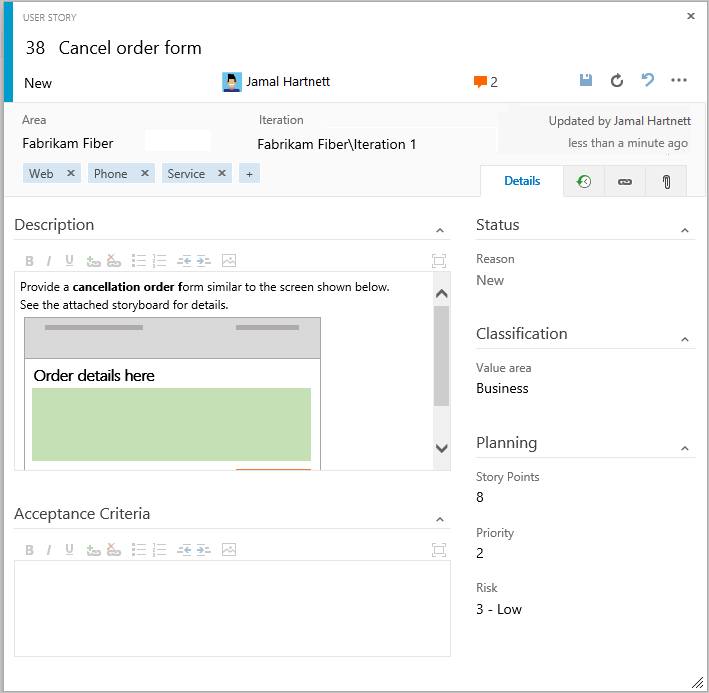Switch to the Details tab

click(x=522, y=181)
